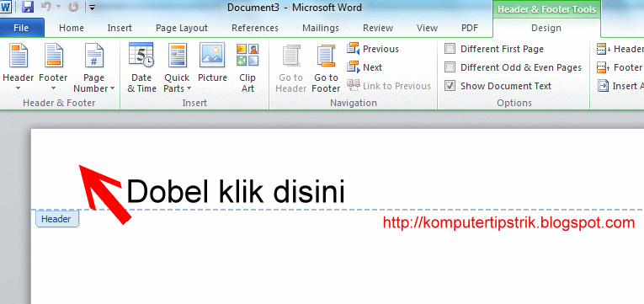This screenshot has width=644, height=304.
Task: Open the Page Layout tab
Action: tap(182, 28)
